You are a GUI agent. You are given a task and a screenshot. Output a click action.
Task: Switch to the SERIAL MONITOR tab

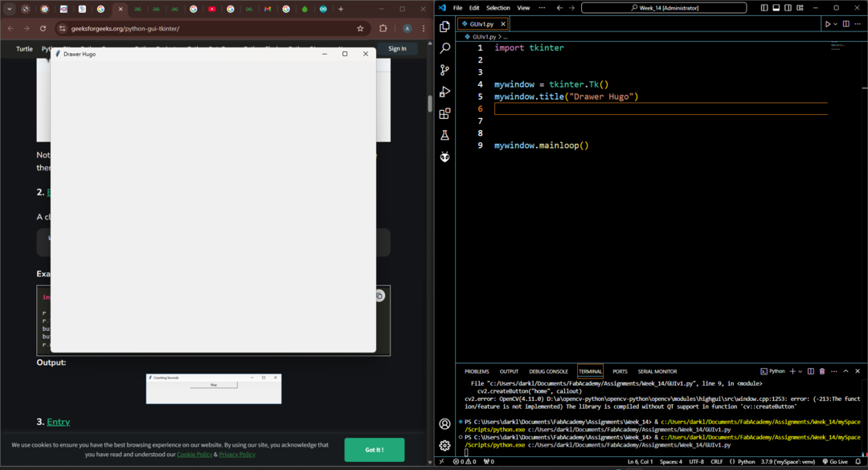(657, 371)
